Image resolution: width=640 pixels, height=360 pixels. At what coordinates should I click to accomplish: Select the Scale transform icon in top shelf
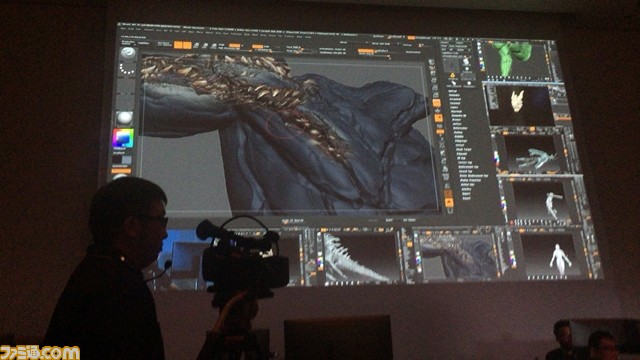pyautogui.click(x=205, y=46)
